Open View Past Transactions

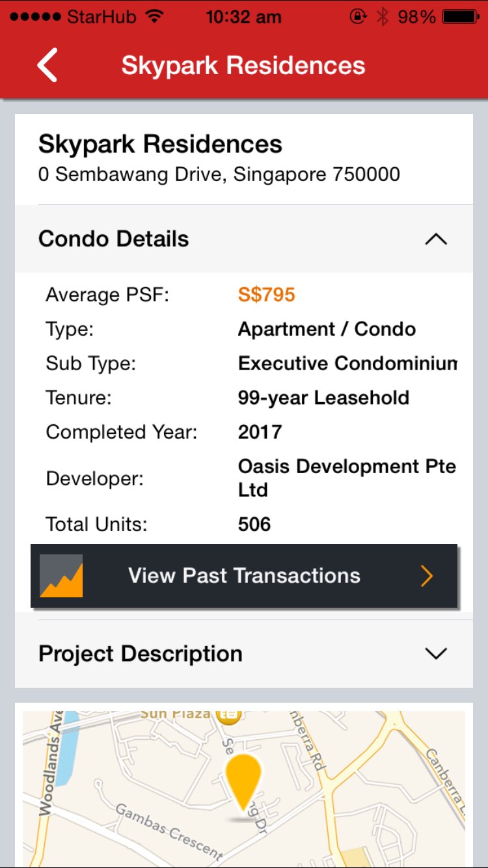tap(244, 576)
